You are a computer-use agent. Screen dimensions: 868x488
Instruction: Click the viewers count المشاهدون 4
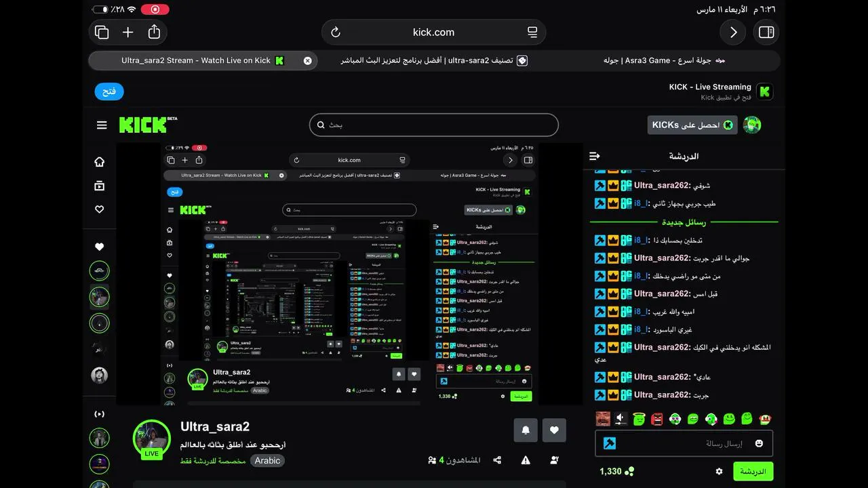[454, 460]
